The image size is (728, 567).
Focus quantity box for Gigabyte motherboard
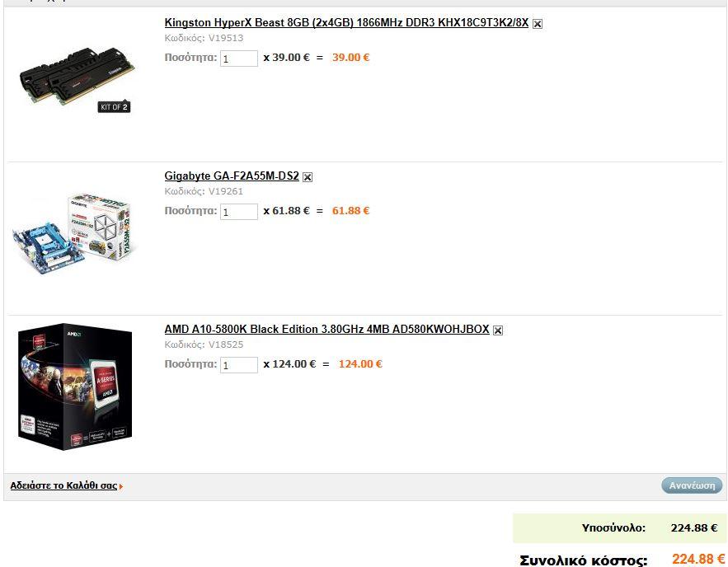click(x=238, y=212)
